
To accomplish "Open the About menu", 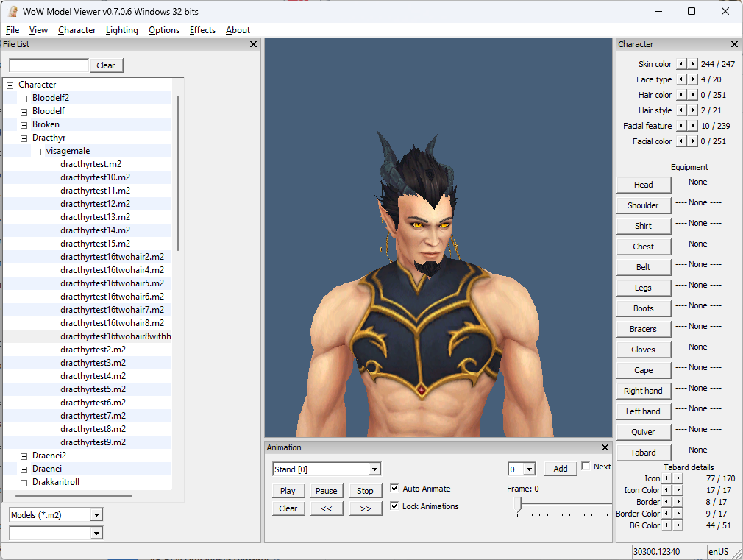I will (x=238, y=30).
